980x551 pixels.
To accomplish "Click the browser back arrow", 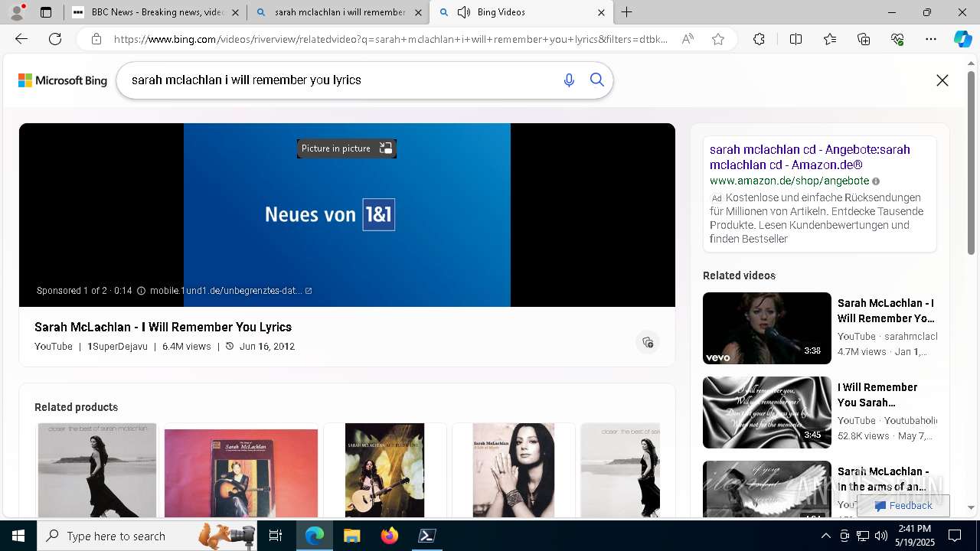I will (21, 39).
